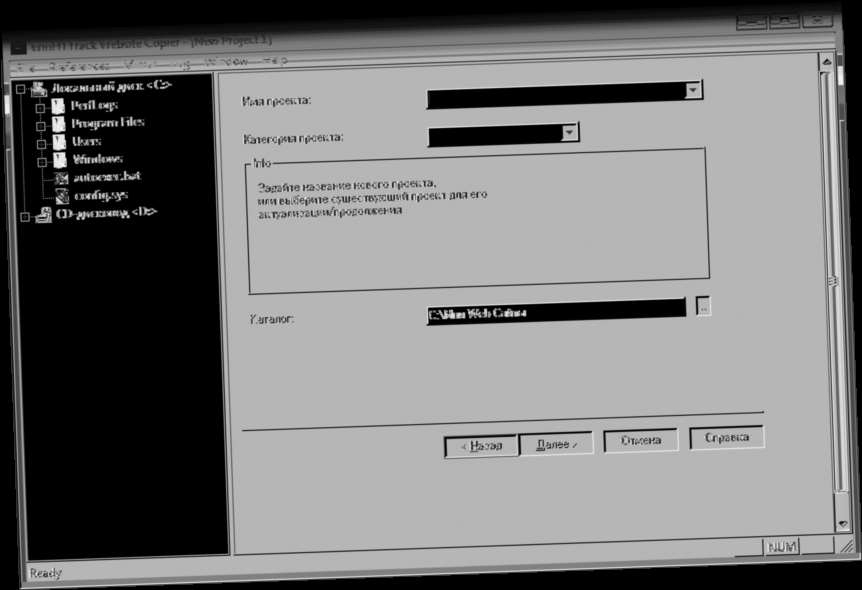Click the Windows folder icon

[58, 159]
